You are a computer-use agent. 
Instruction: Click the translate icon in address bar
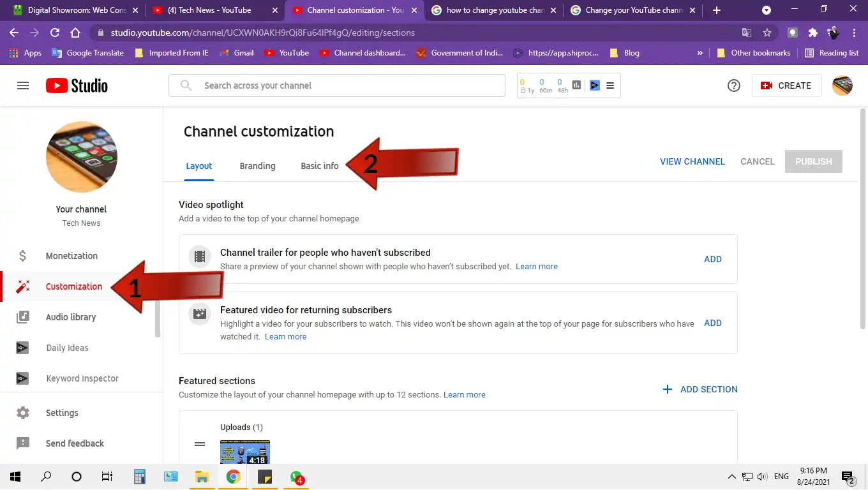click(x=747, y=33)
